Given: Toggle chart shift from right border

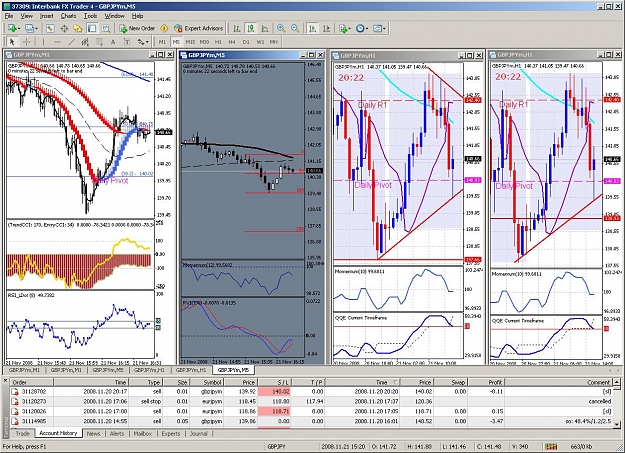Looking at the screenshot, I should pos(326,28).
